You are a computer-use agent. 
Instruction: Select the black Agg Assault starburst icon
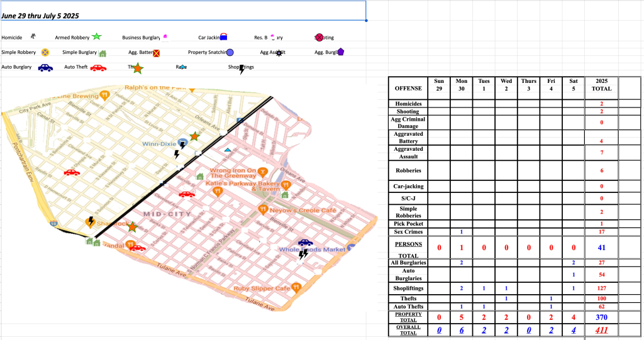click(279, 53)
